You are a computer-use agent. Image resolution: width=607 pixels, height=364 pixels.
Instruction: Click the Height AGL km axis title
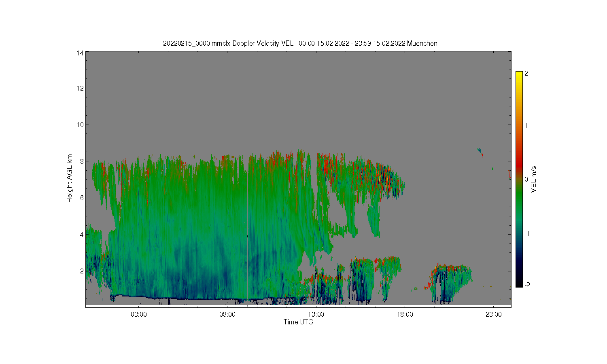pyautogui.click(x=70, y=178)
